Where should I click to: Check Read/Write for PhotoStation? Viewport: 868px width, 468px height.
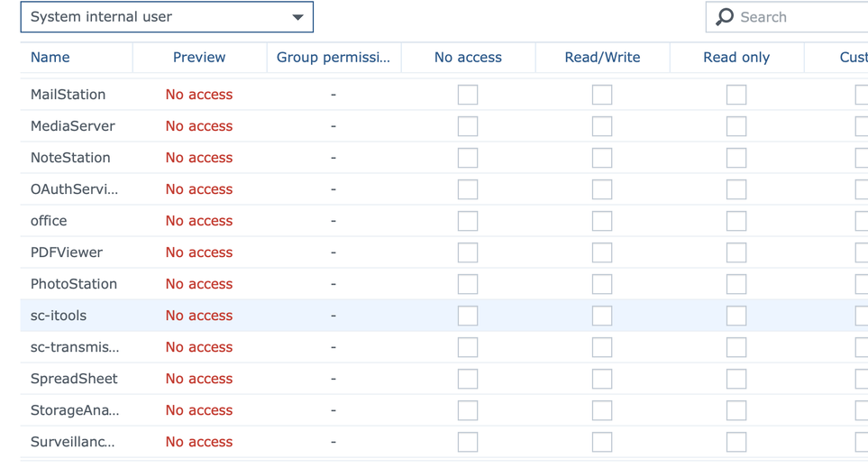(x=602, y=284)
